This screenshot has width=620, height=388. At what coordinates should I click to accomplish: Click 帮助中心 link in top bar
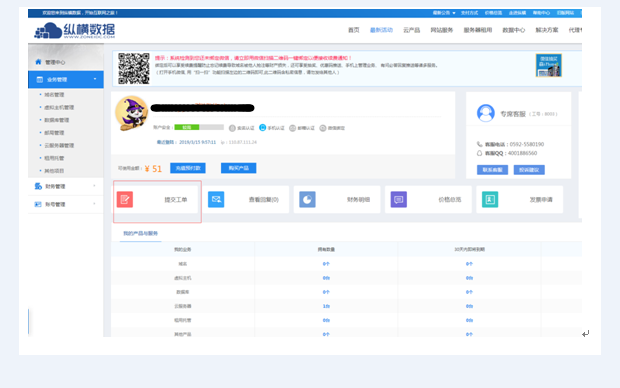point(541,13)
